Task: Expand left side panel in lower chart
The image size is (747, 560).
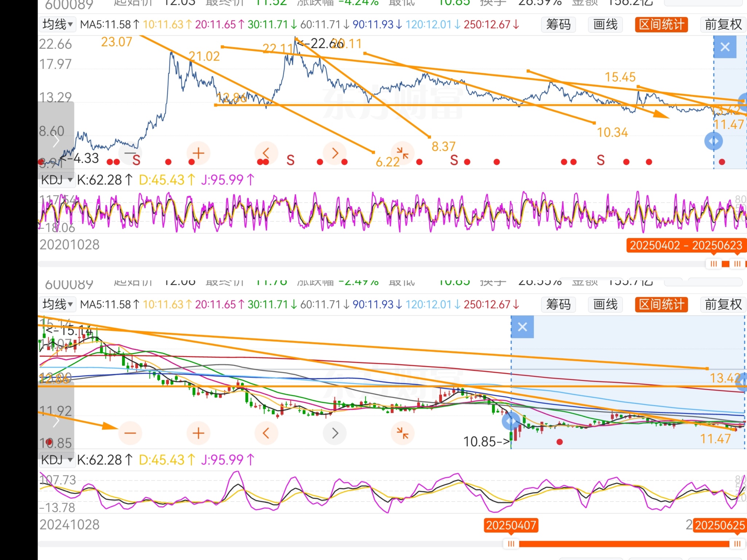Action: tap(56, 421)
